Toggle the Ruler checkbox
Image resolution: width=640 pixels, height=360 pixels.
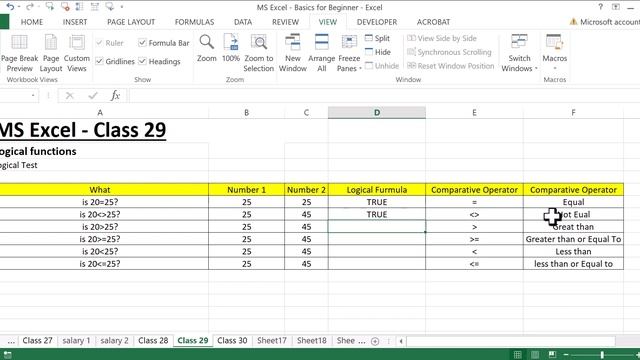[99, 42]
